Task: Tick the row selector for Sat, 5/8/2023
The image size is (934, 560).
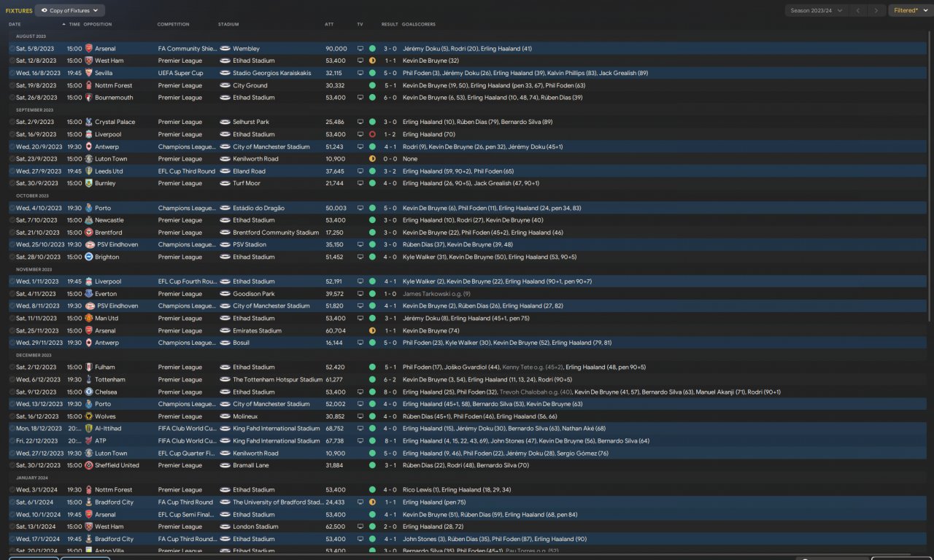Action: tap(12, 49)
